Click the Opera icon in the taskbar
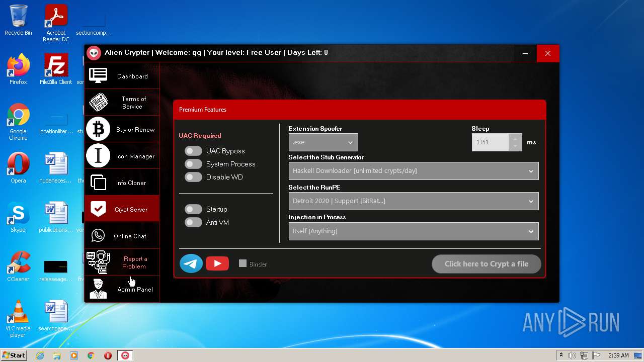The height and width of the screenshot is (362, 644). pyautogui.click(x=108, y=355)
